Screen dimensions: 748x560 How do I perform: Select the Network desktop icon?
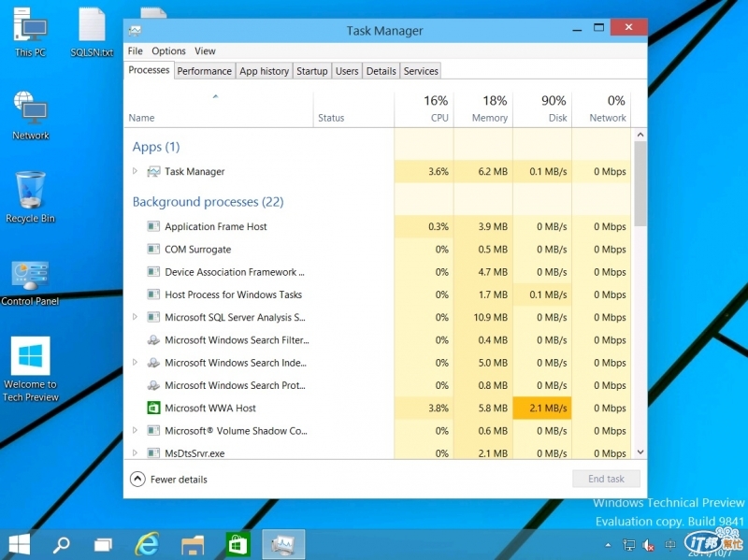pyautogui.click(x=30, y=115)
